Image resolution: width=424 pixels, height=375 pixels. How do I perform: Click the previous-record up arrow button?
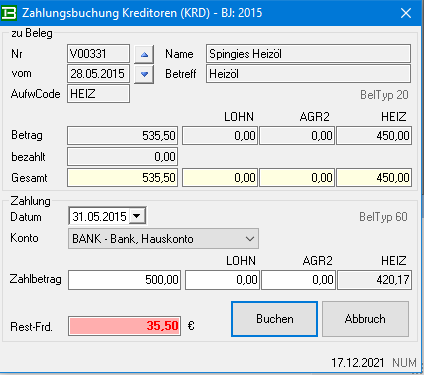144,54
